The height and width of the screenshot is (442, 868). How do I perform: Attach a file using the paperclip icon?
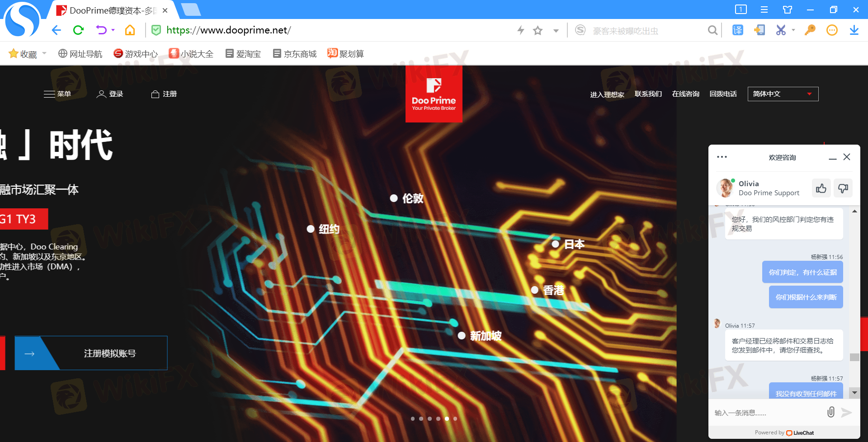pos(830,412)
